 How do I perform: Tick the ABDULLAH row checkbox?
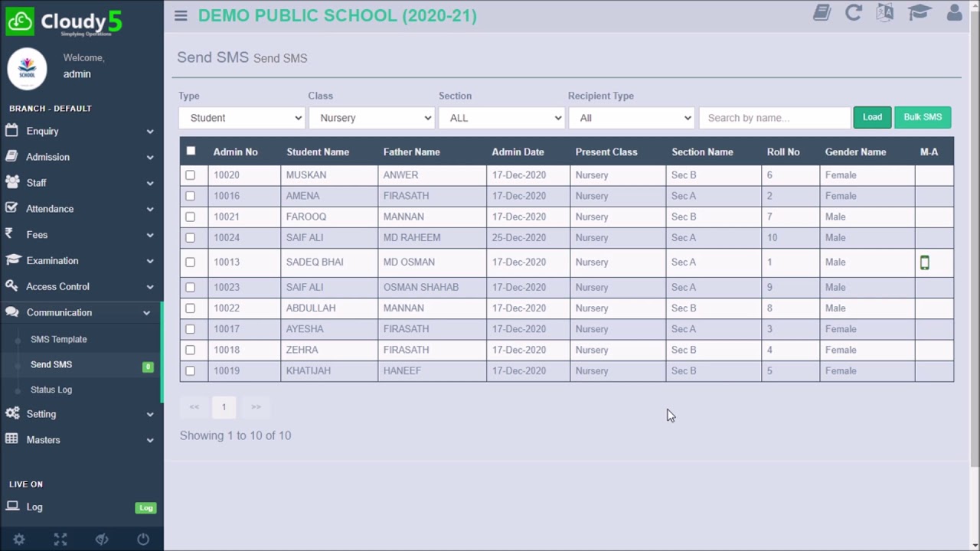pos(191,308)
